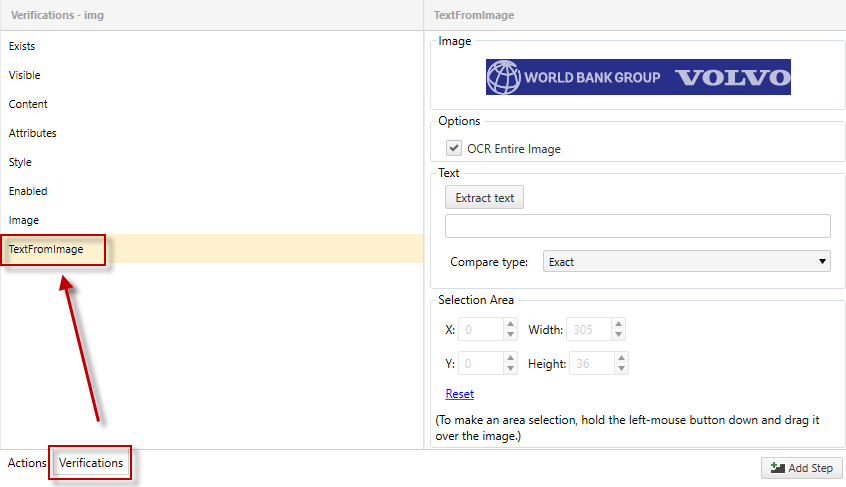Open the Compare type dropdown
This screenshot has width=846, height=487.
coord(686,262)
